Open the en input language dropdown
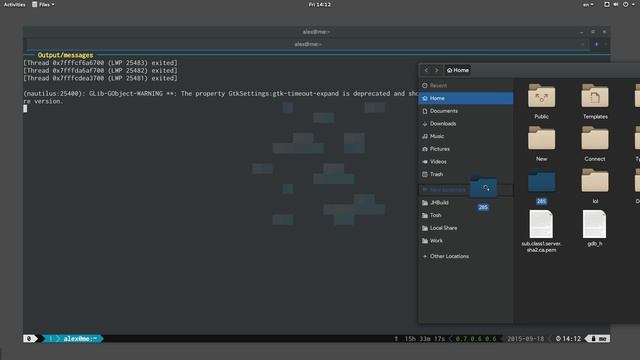 588,4
